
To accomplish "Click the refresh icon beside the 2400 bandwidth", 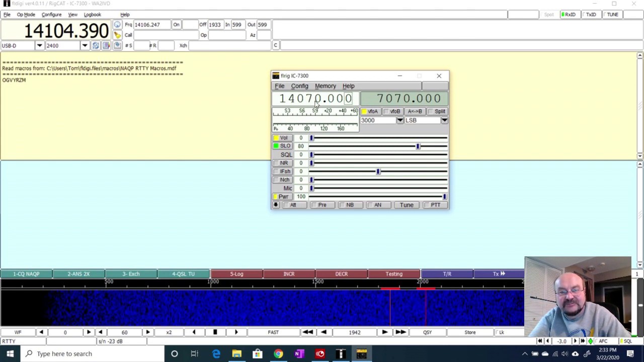I will (96, 46).
